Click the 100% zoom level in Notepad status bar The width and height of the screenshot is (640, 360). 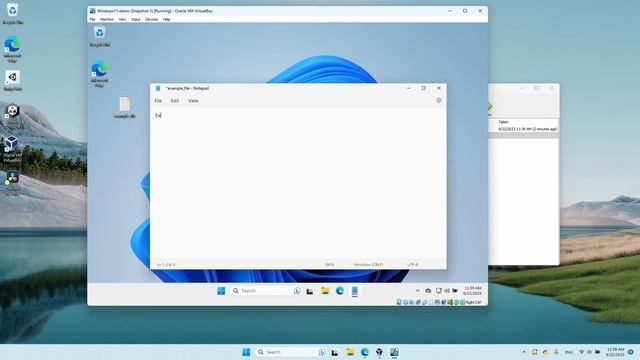[x=329, y=264]
